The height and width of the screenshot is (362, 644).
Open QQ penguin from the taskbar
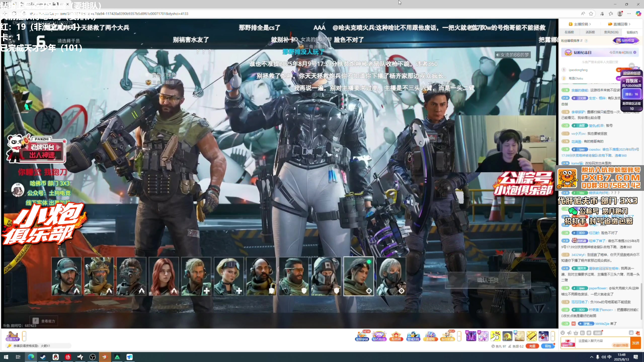coord(56,357)
